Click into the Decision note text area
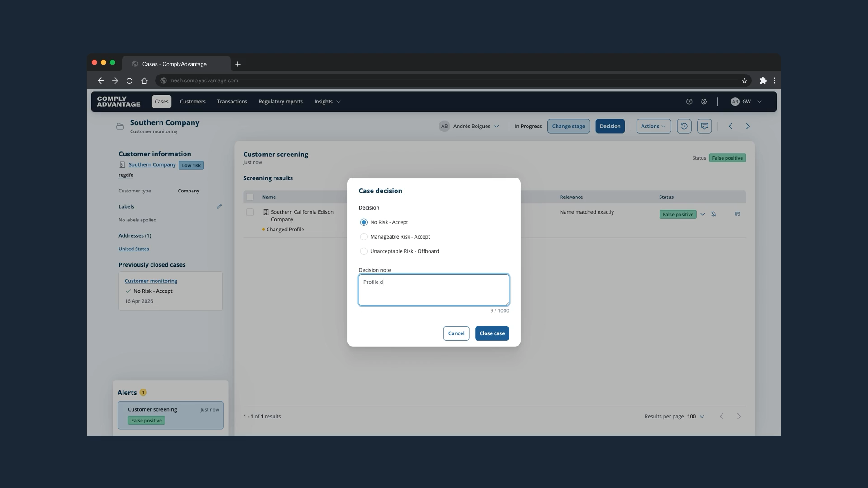Image resolution: width=868 pixels, height=488 pixels. coord(434,290)
